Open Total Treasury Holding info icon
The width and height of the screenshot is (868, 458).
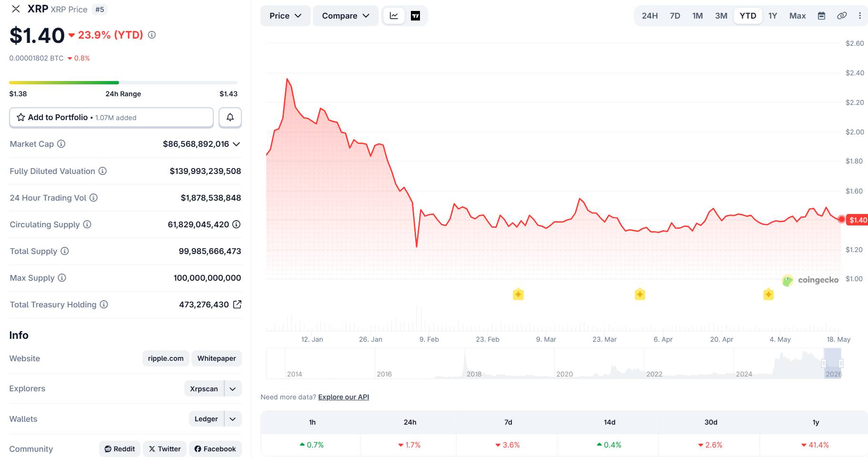pyautogui.click(x=104, y=305)
